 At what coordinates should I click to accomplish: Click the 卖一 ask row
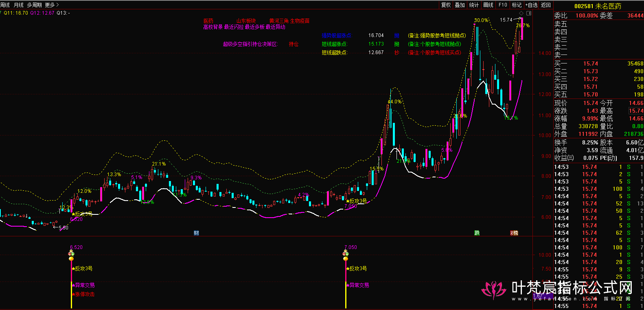(599, 55)
